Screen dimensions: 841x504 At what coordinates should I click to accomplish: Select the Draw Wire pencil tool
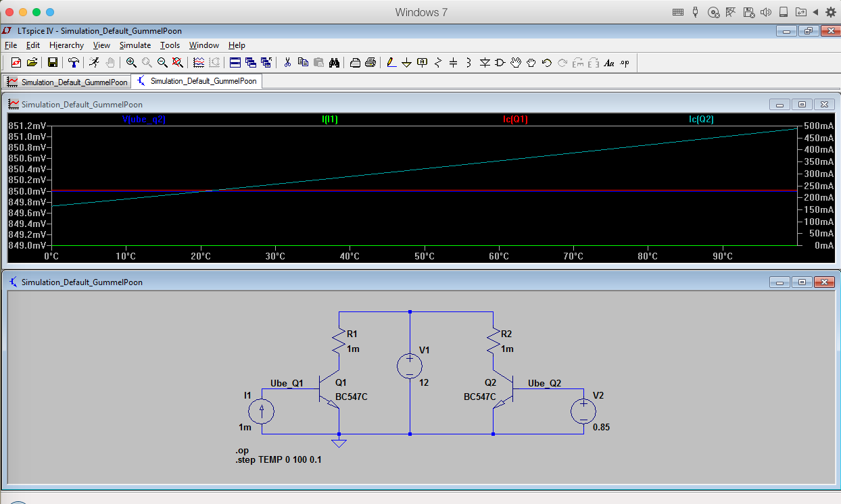[391, 63]
